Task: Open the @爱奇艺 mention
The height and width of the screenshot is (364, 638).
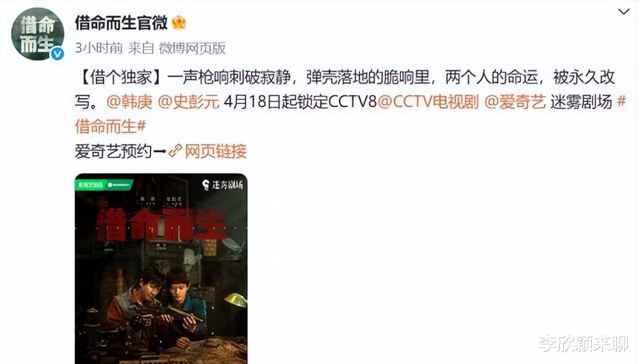Action: point(515,102)
